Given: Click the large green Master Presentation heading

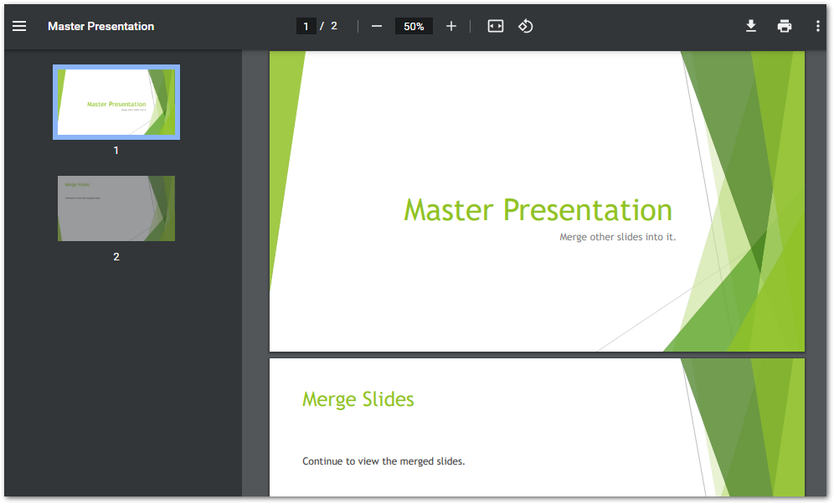Looking at the screenshot, I should pyautogui.click(x=538, y=210).
